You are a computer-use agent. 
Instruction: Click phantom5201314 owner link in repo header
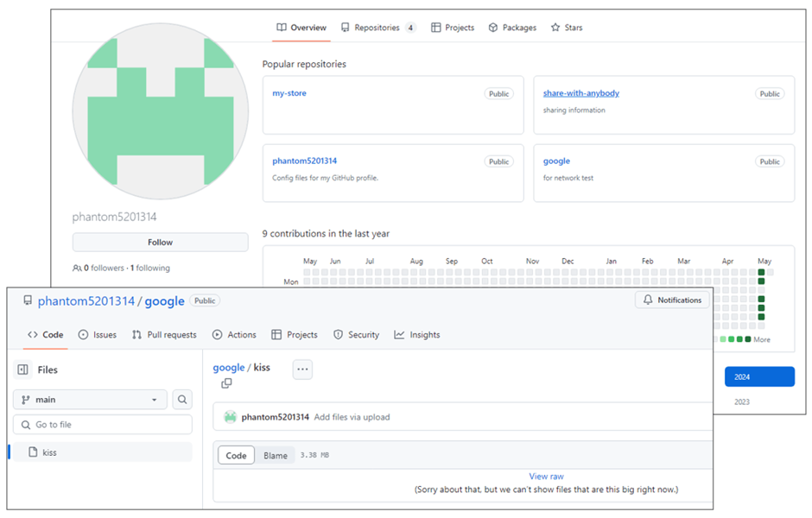point(86,300)
